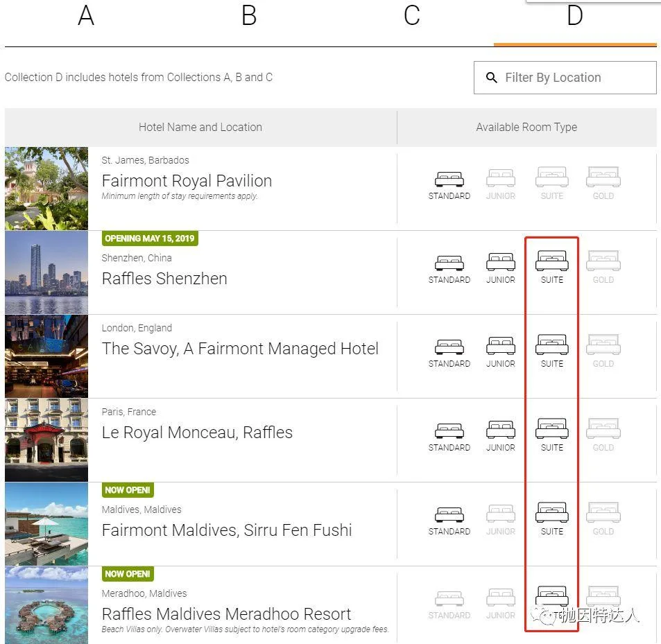Choose Suite bed icon for Raffles Shenzhen
Image resolution: width=661 pixels, height=644 pixels.
pyautogui.click(x=551, y=262)
